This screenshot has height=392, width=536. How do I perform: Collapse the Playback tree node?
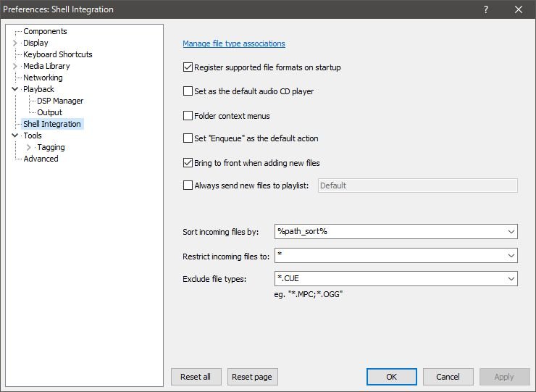tap(14, 89)
